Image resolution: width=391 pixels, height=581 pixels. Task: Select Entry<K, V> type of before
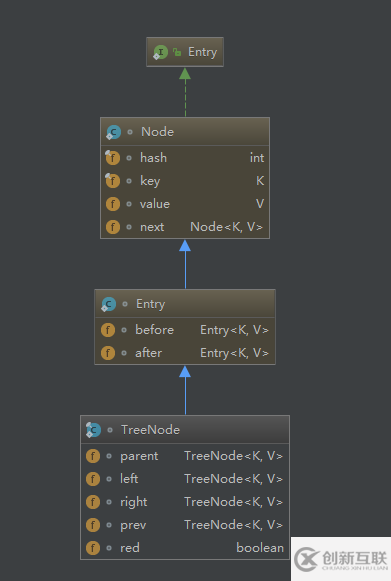(x=234, y=330)
